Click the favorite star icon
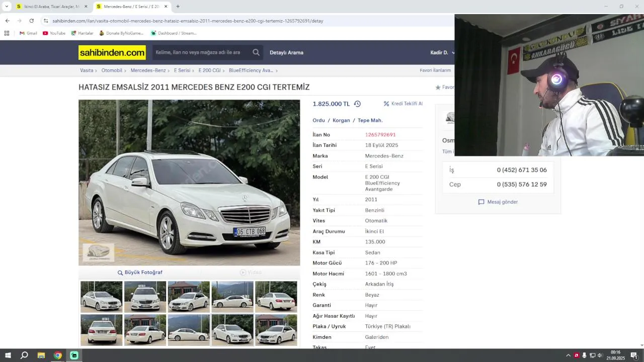 tap(438, 87)
